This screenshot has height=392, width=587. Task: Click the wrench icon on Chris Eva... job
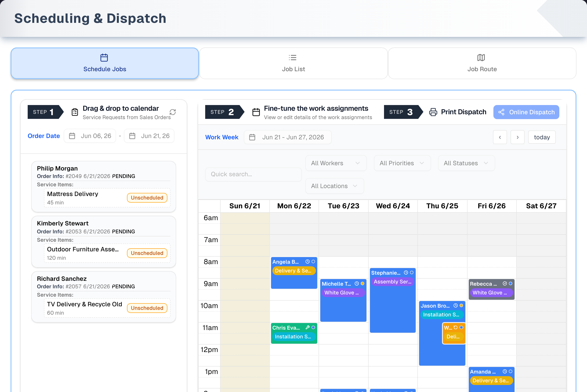(x=307, y=327)
